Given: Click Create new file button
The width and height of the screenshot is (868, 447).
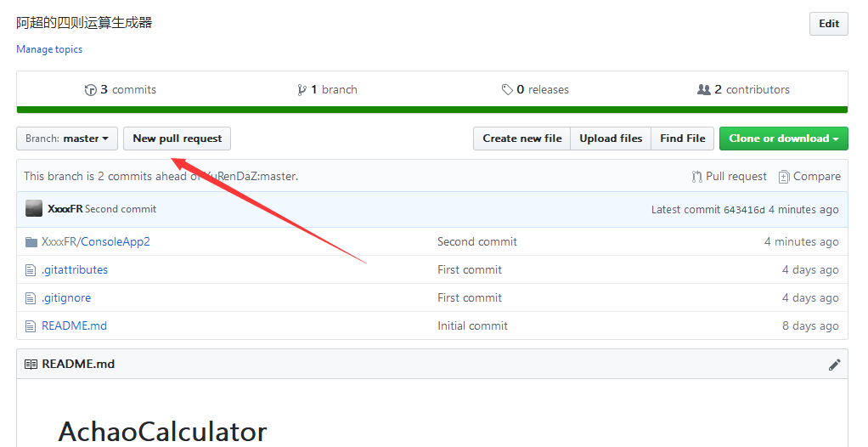Looking at the screenshot, I should (522, 139).
